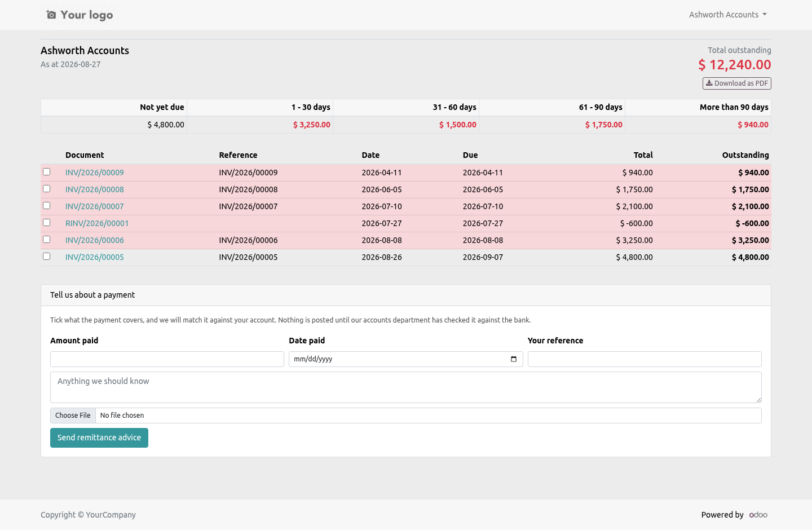Select the INV/2026/00007 row checkbox

point(47,206)
